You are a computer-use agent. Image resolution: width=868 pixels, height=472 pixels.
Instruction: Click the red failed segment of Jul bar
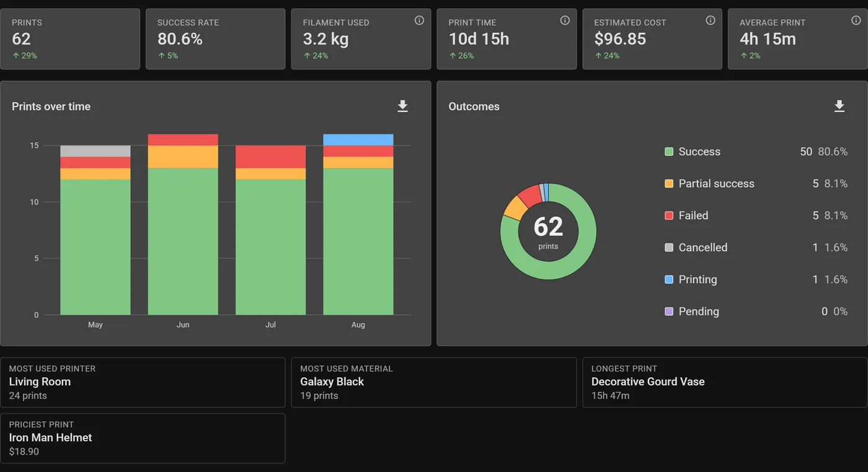(270, 157)
